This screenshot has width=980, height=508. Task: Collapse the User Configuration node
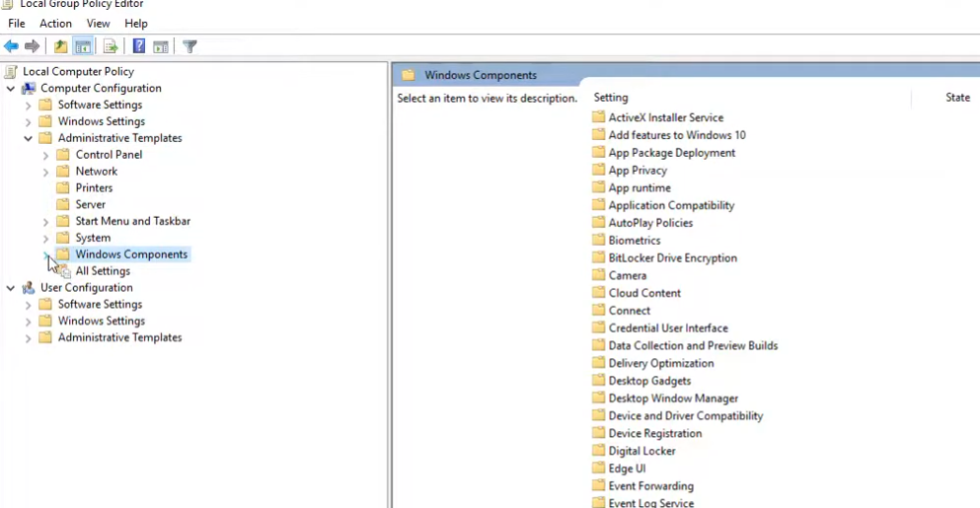tap(11, 288)
